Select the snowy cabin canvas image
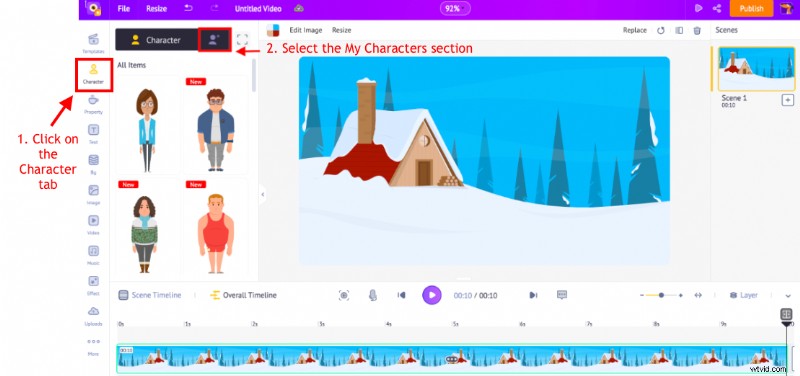The image size is (800, 376). pos(484,161)
